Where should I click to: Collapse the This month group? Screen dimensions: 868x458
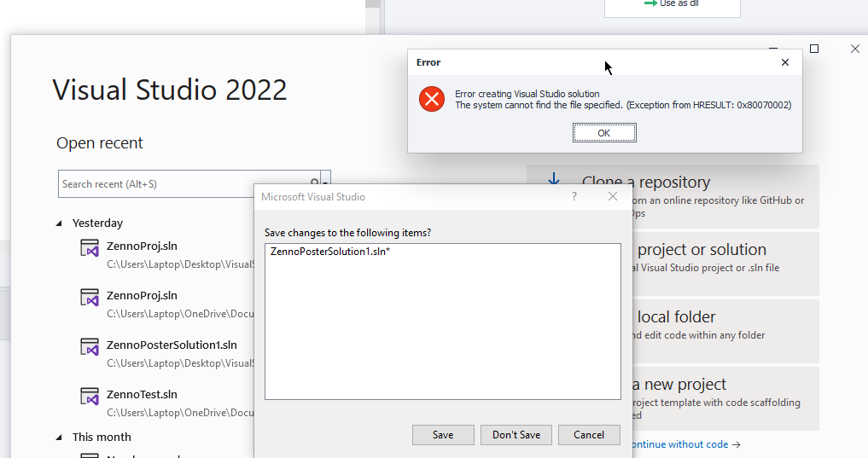(59, 438)
